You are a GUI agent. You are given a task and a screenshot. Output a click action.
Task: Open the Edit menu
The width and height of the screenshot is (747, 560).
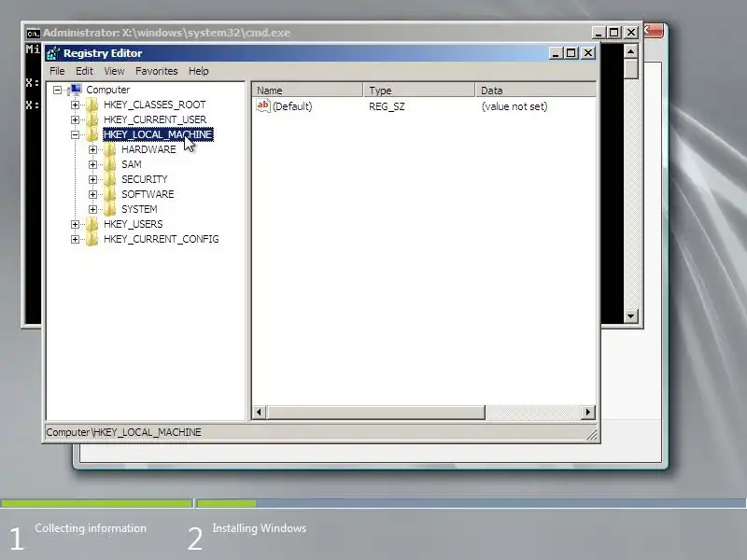tap(84, 71)
